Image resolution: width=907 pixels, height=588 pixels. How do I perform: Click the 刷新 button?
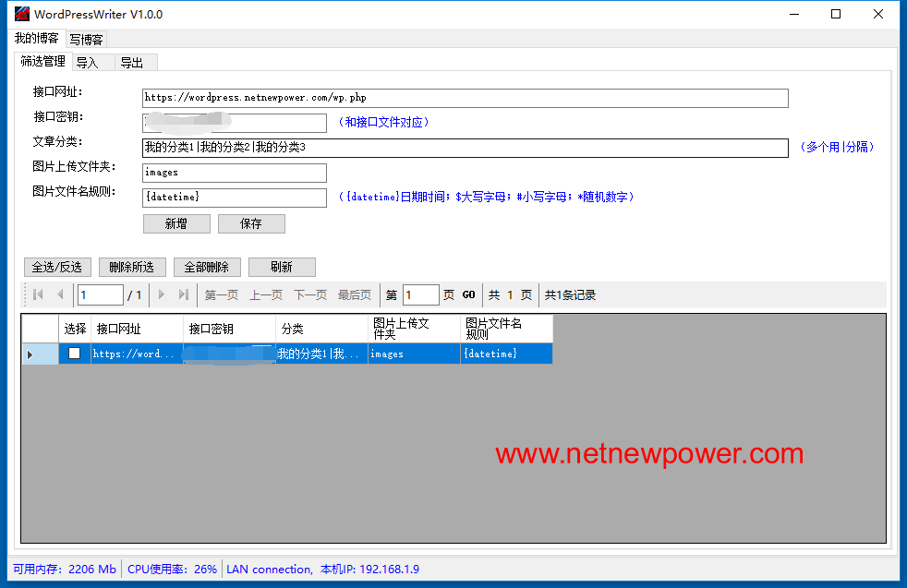[282, 267]
